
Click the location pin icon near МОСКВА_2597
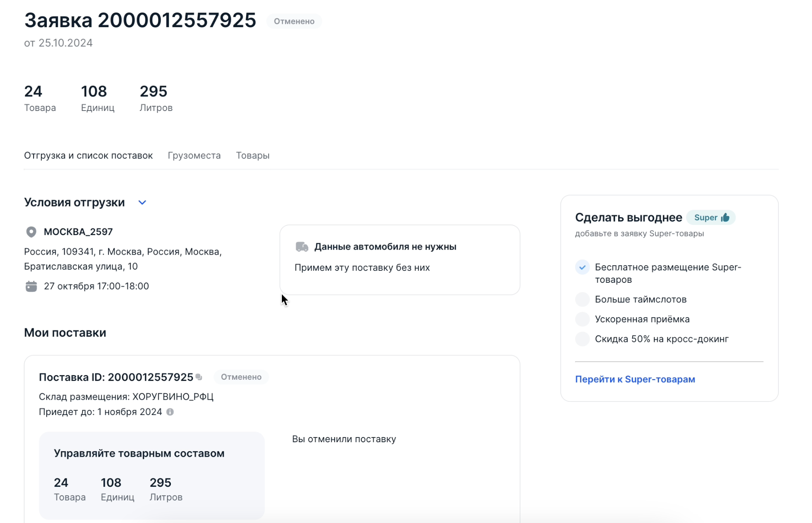(x=31, y=232)
